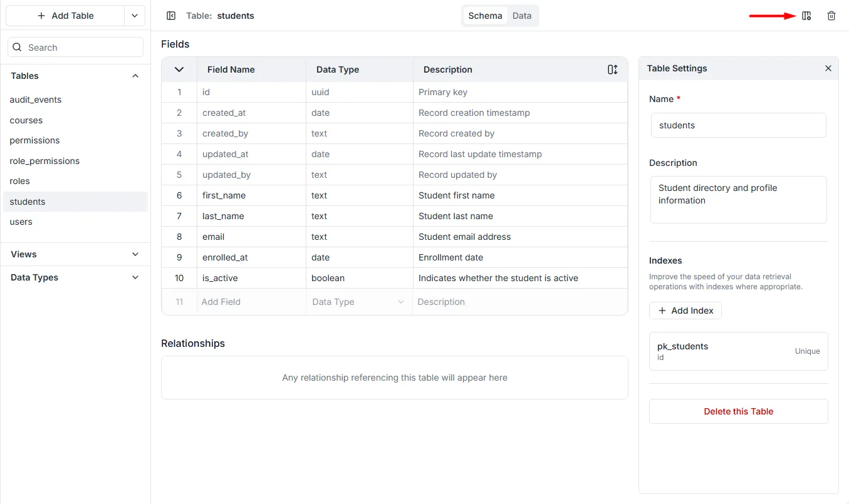This screenshot has height=504, width=849.
Task: Click the Add Table button
Action: pyautogui.click(x=65, y=16)
